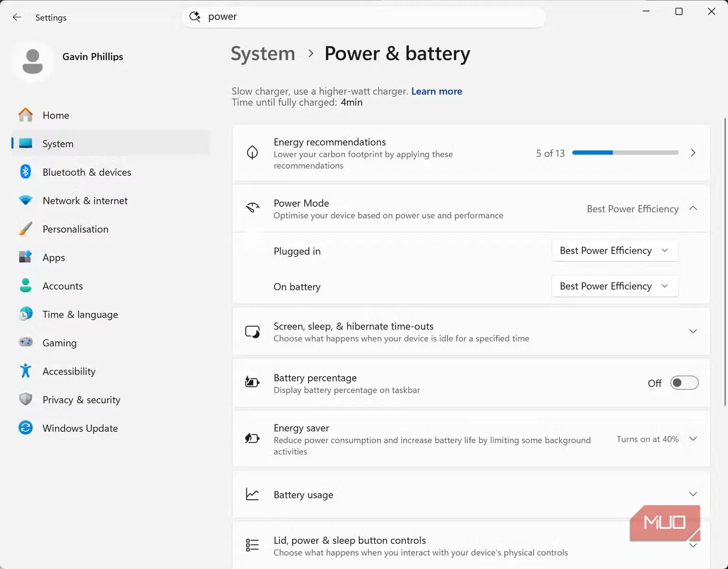Open Time & language settings
Screen dimensions: 728x569
(111, 314)
